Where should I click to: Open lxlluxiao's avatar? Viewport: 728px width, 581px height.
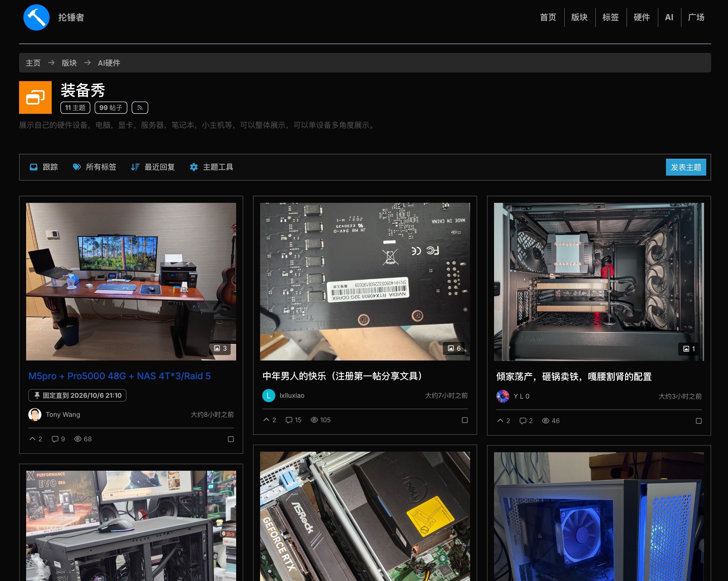[269, 395]
